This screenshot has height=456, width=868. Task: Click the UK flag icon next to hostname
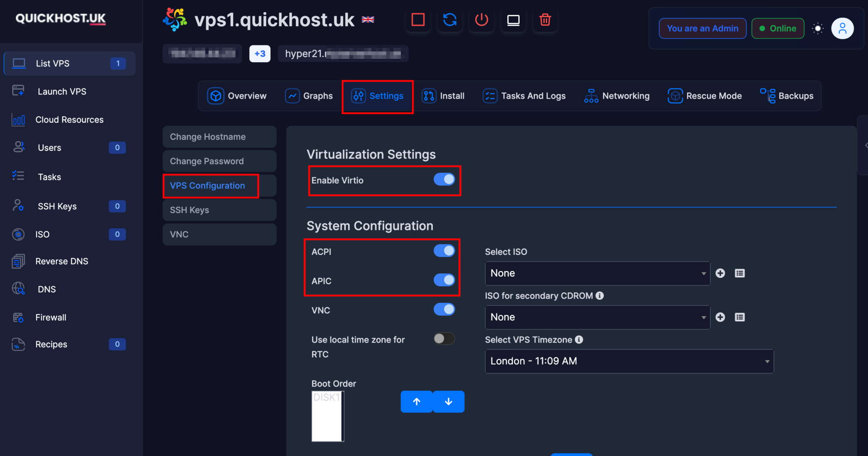point(368,19)
